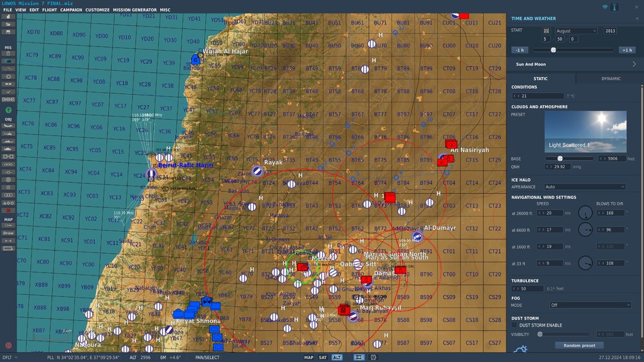Select the weather cloud icon under MIS
The height and width of the screenshot is (362, 644).
tap(8, 61)
